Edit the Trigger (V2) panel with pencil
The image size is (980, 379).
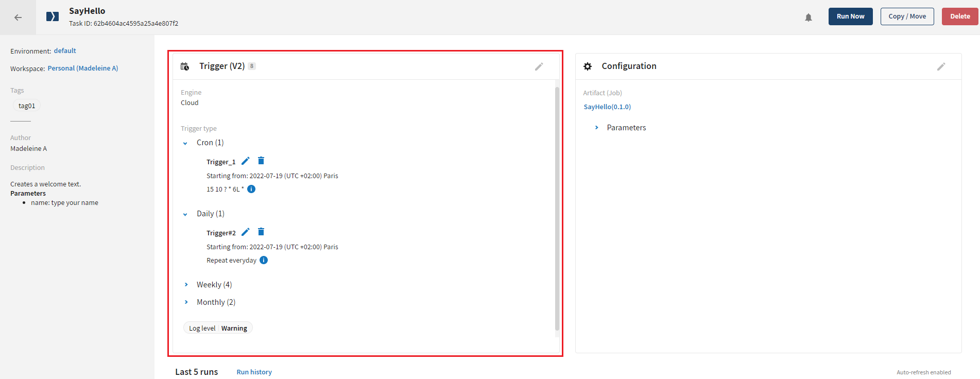pos(539,66)
